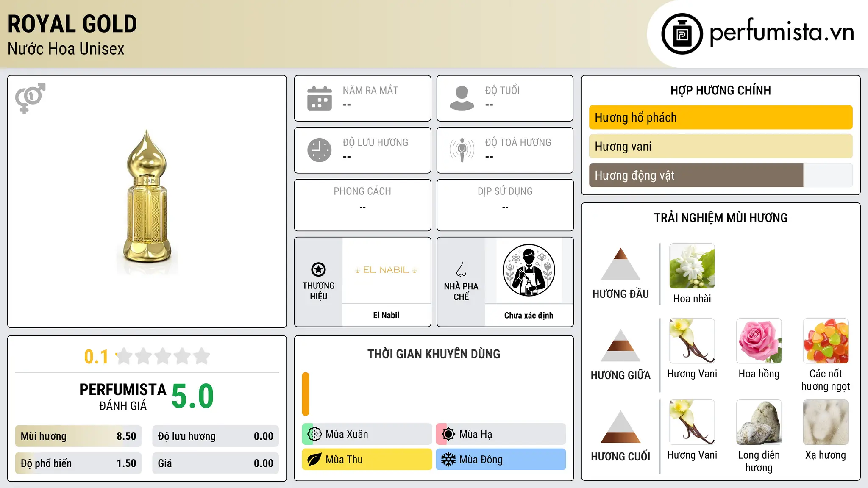Click the perfume bottle logo icon
The image size is (868, 488).
tap(682, 34)
